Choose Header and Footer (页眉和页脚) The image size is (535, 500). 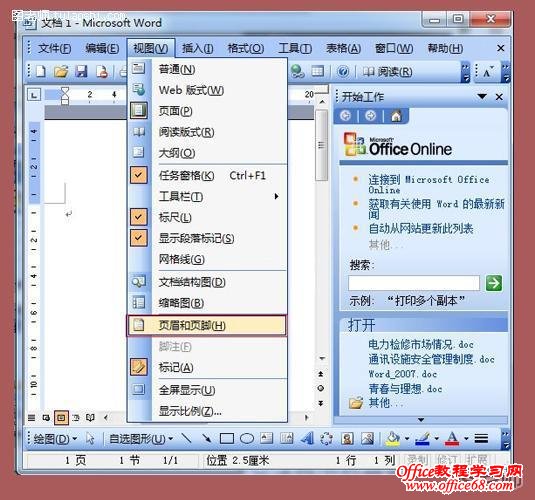click(207, 325)
